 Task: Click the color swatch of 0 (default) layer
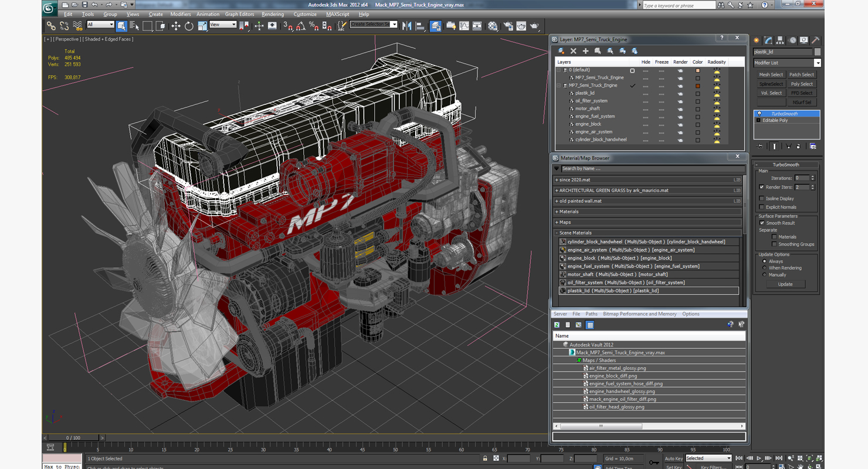pyautogui.click(x=697, y=70)
